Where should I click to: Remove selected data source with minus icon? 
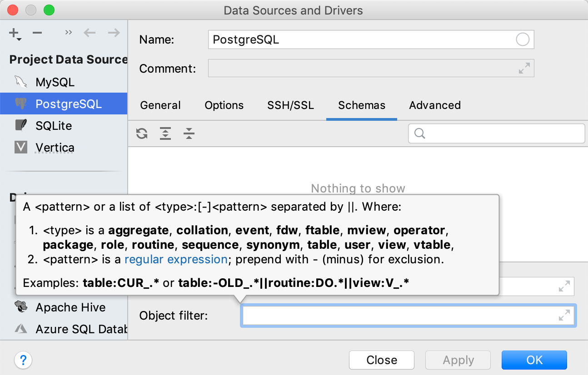click(x=37, y=33)
